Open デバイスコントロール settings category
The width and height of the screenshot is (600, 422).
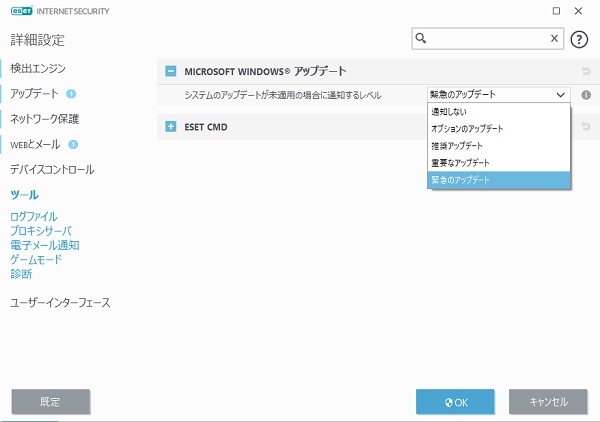[x=52, y=169]
